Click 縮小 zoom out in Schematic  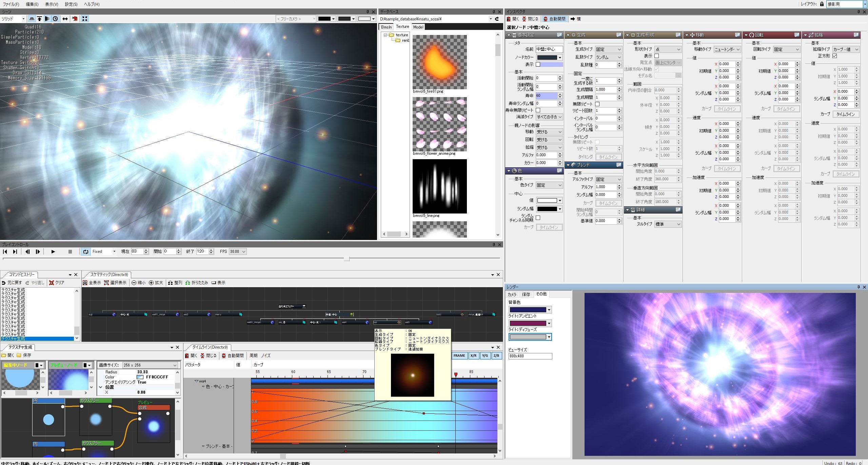[x=139, y=283]
